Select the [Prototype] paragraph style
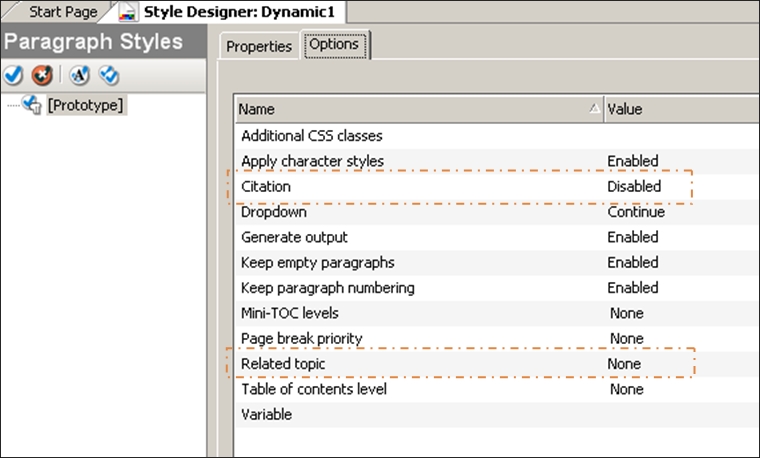The width and height of the screenshot is (760, 458). click(85, 105)
